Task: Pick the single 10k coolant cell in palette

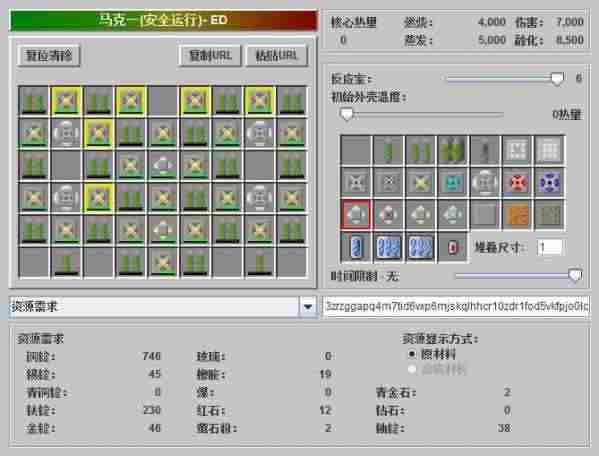Action: pos(356,247)
